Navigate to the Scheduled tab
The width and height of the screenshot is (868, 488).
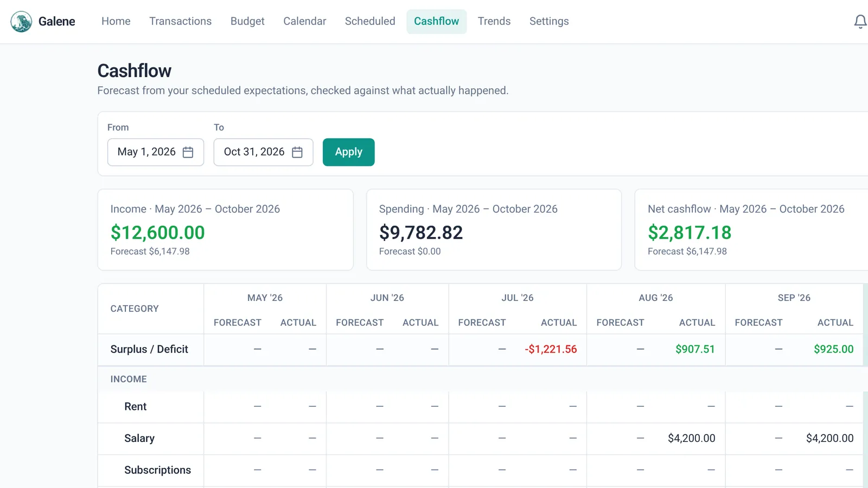(x=370, y=22)
